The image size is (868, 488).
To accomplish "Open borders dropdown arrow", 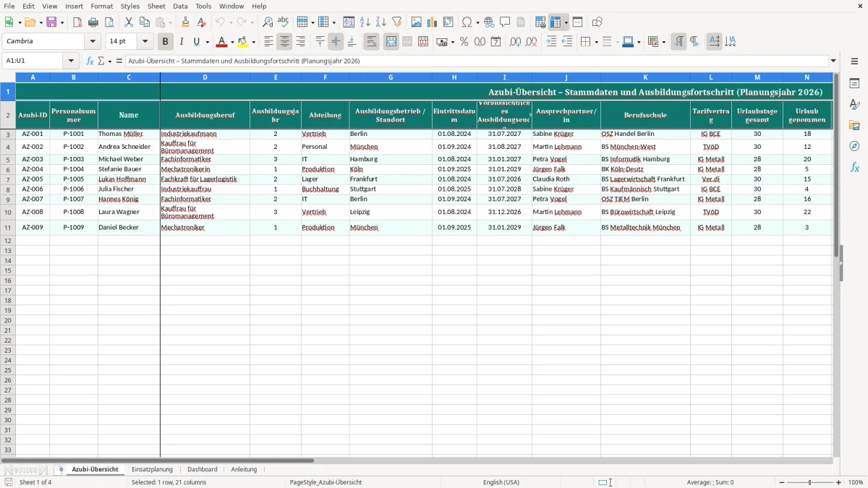I will coord(595,42).
